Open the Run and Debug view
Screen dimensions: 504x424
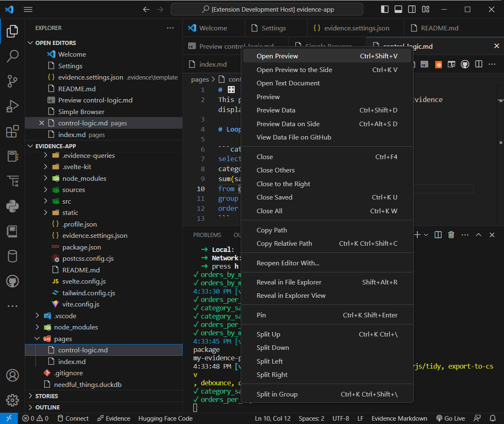coord(12,106)
